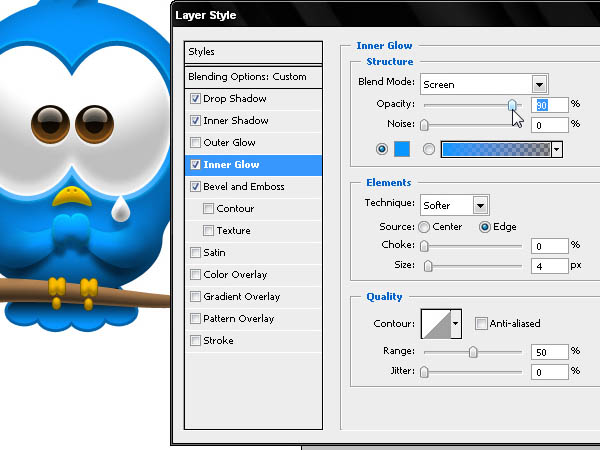Toggle the Drop Shadow checkbox
This screenshot has width=600, height=450.
point(195,99)
